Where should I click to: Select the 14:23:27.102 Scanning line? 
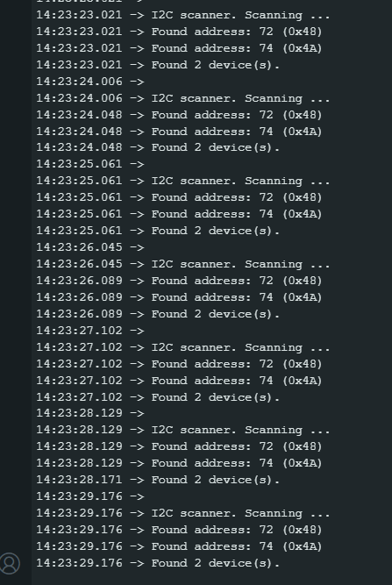point(182,347)
